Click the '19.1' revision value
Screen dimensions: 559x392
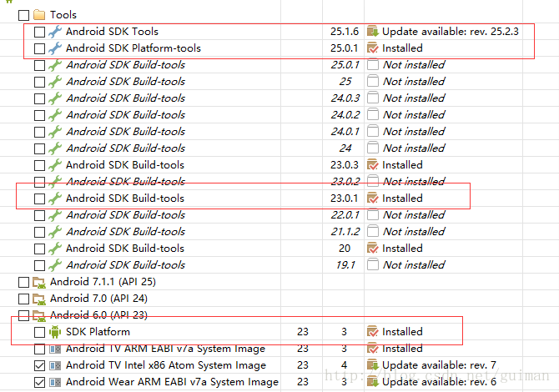coord(345,265)
